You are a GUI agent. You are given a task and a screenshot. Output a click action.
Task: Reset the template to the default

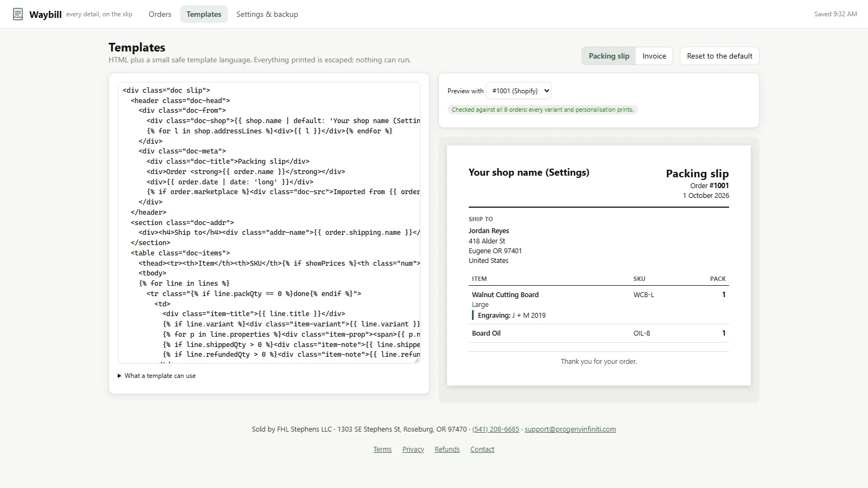tap(719, 56)
